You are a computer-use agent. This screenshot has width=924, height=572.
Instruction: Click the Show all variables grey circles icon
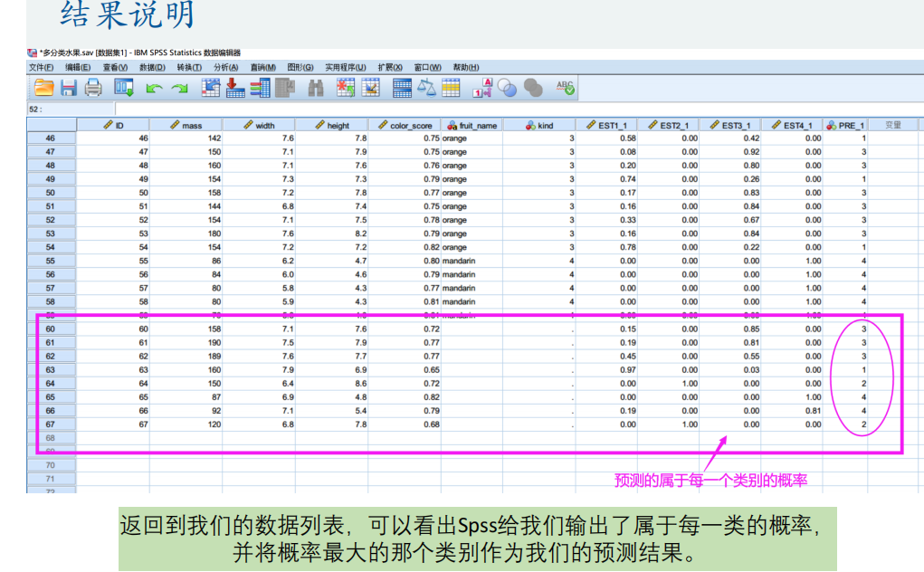[x=533, y=88]
